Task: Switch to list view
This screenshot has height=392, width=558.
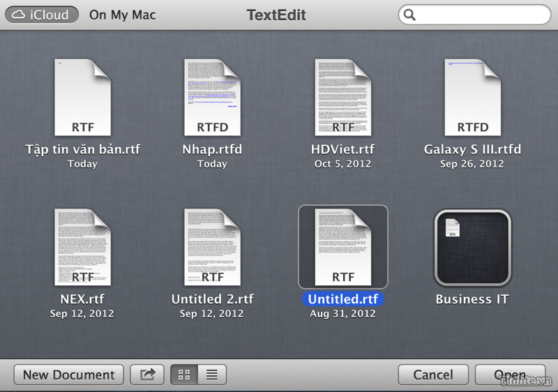Action: (212, 375)
